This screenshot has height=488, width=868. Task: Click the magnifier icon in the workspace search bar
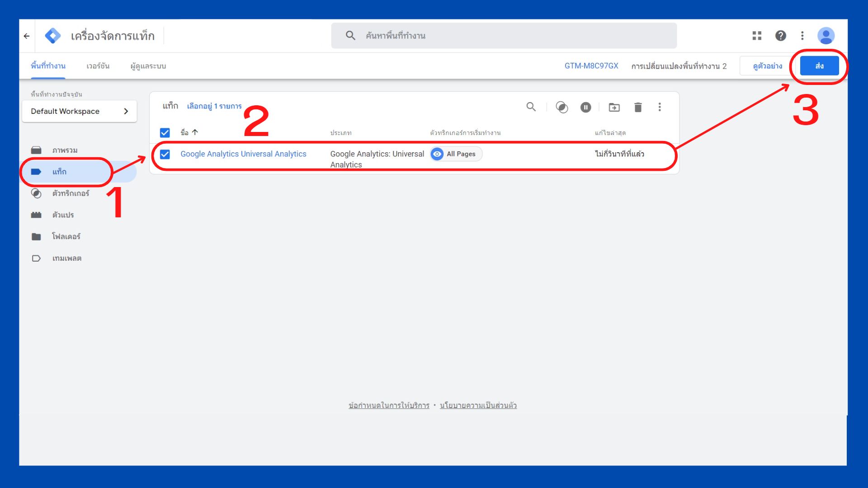click(350, 35)
